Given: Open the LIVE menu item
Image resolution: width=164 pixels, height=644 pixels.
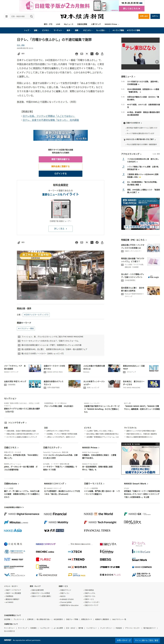Looking at the screenshot, I should pyautogui.click(x=58, y=24).
